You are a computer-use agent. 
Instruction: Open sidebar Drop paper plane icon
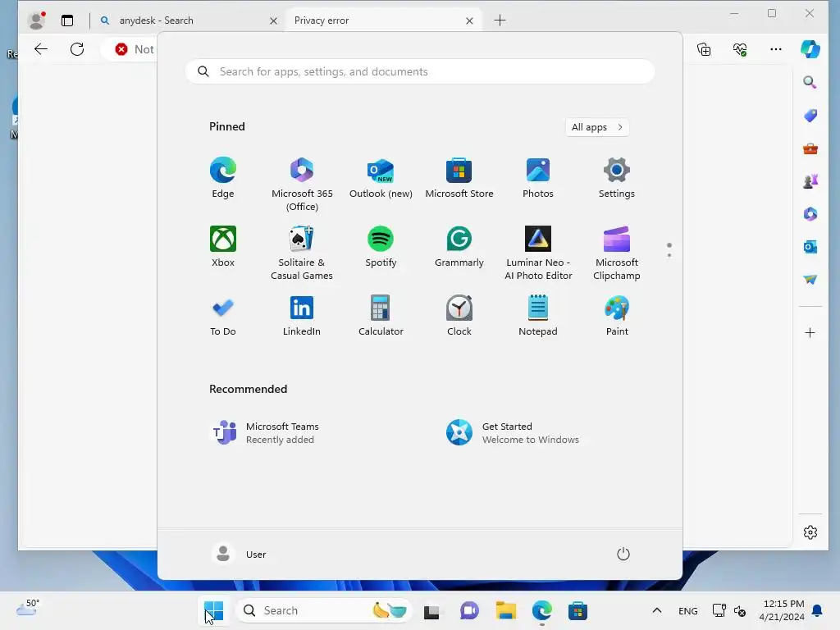(810, 279)
